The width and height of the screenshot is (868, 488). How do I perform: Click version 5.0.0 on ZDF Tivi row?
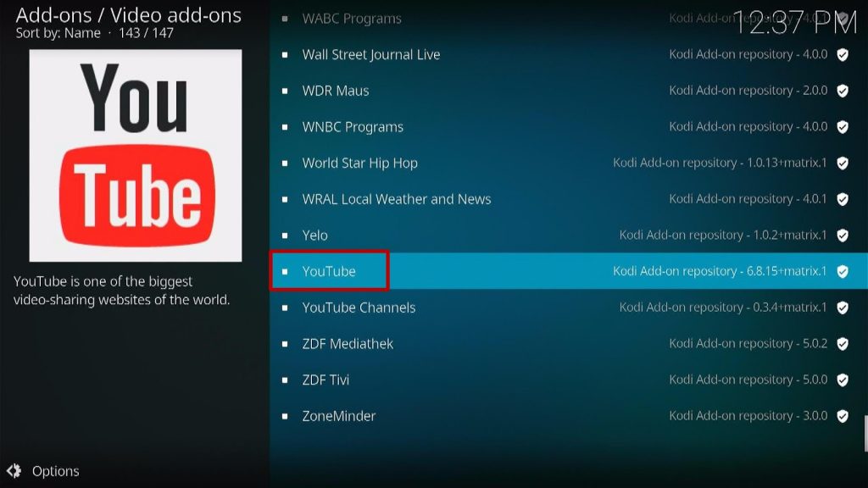coord(815,380)
